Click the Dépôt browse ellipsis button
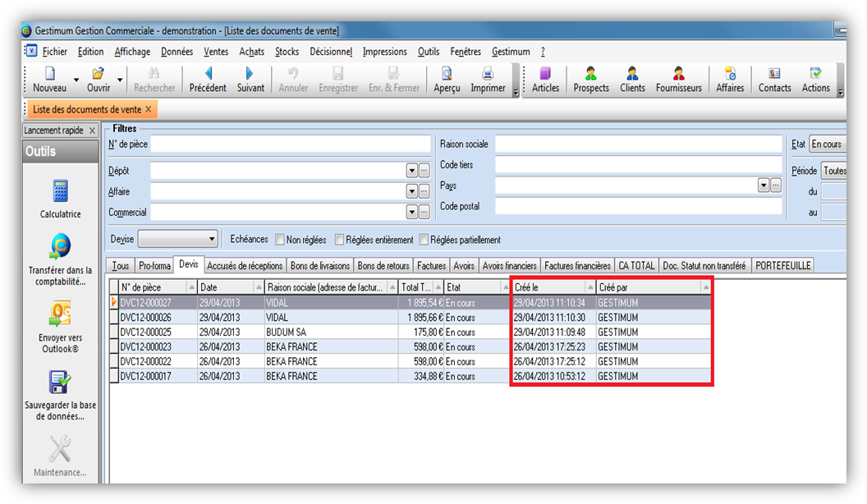 (424, 171)
